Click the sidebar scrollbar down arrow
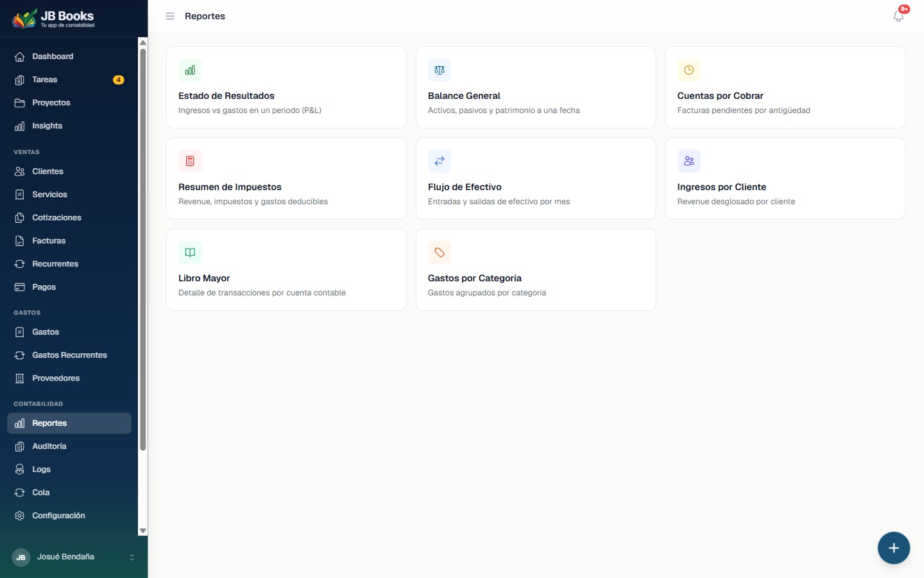 (x=143, y=531)
